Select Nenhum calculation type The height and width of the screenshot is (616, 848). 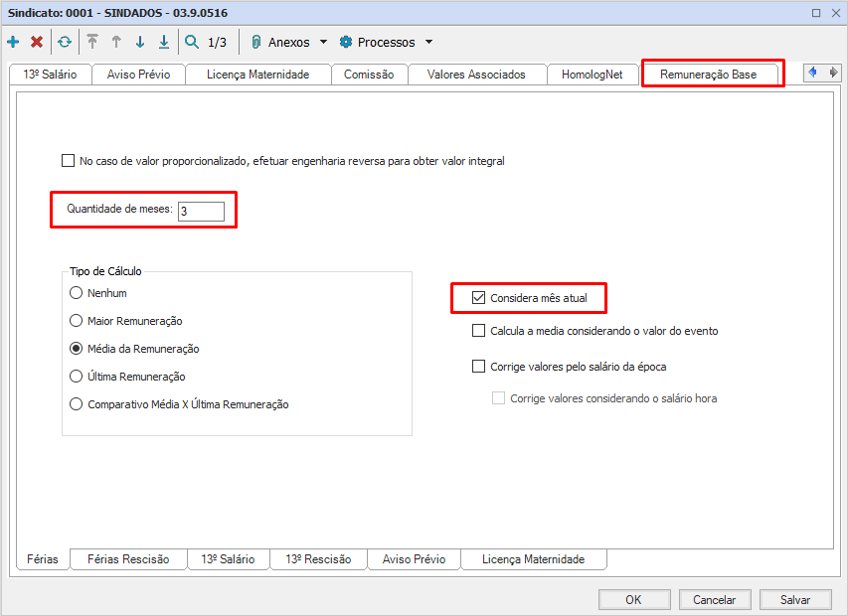pyautogui.click(x=76, y=293)
